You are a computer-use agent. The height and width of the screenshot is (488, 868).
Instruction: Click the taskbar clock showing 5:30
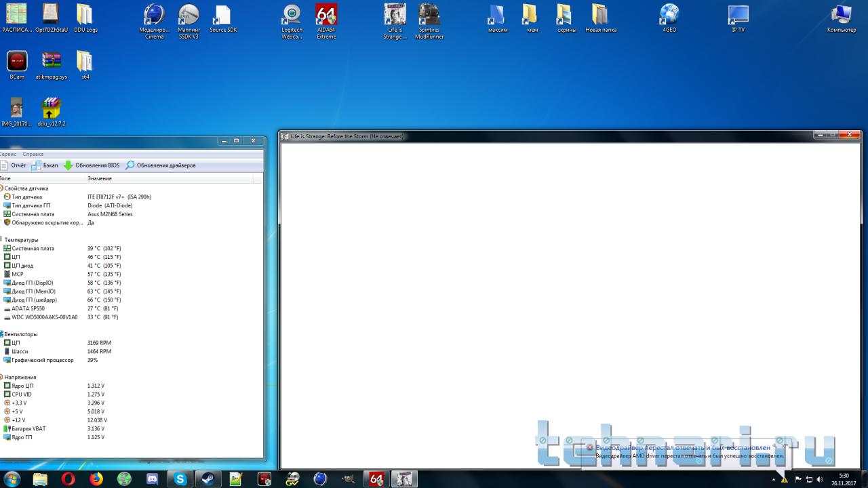[x=844, y=479]
